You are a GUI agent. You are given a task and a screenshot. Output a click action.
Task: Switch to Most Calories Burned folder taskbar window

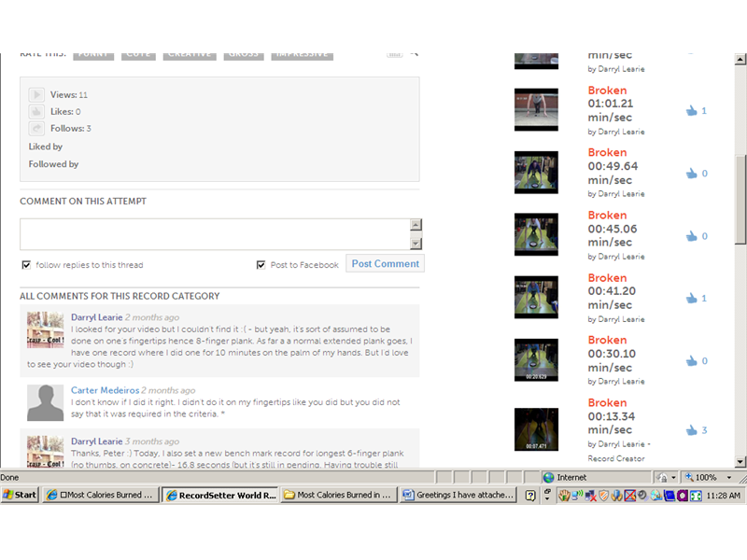(x=339, y=496)
